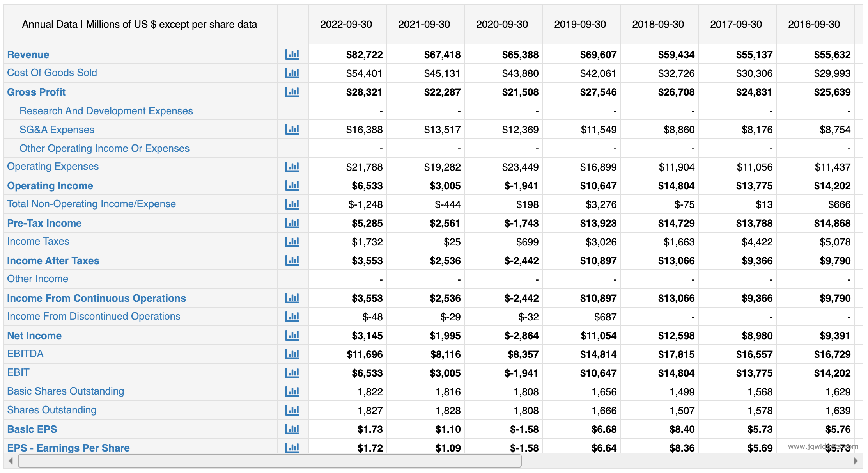Click the horizontal scrollbar thumb

coord(269,461)
